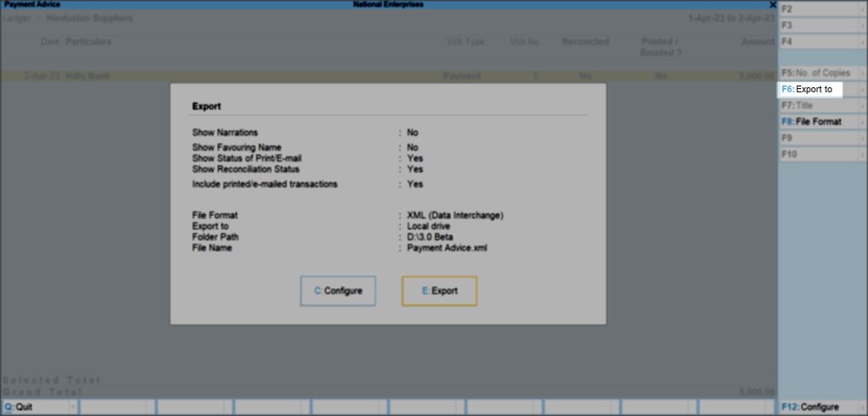Image resolution: width=868 pixels, height=416 pixels.
Task: Click the E: Export button
Action: 439,291
